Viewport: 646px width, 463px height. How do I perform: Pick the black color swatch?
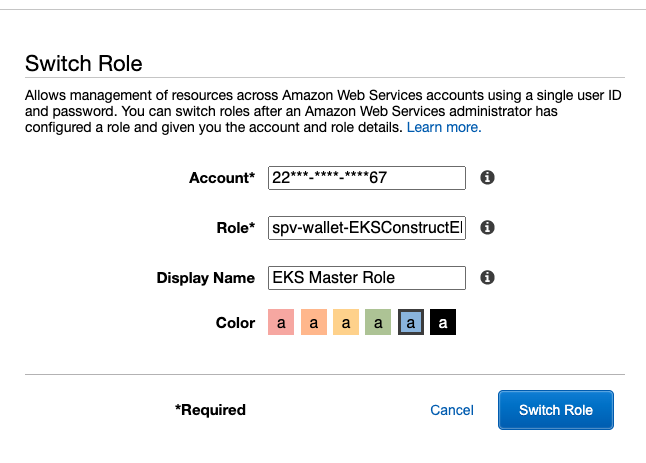443,322
